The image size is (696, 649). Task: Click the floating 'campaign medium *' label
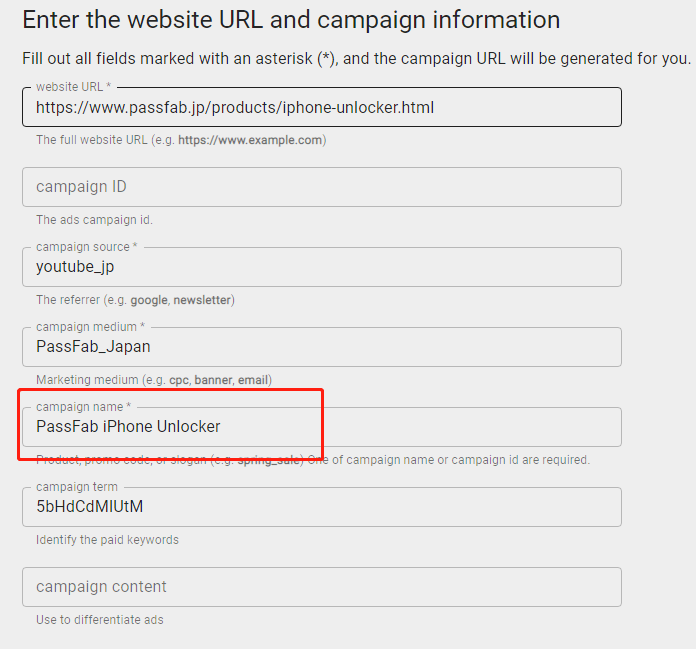tap(91, 327)
